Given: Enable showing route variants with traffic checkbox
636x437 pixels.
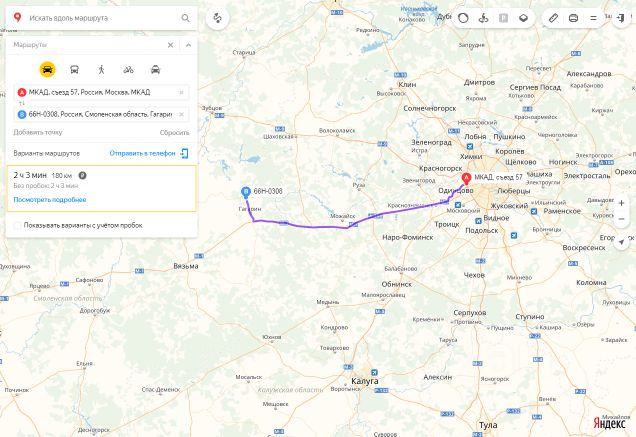Looking at the screenshot, I should tap(17, 225).
